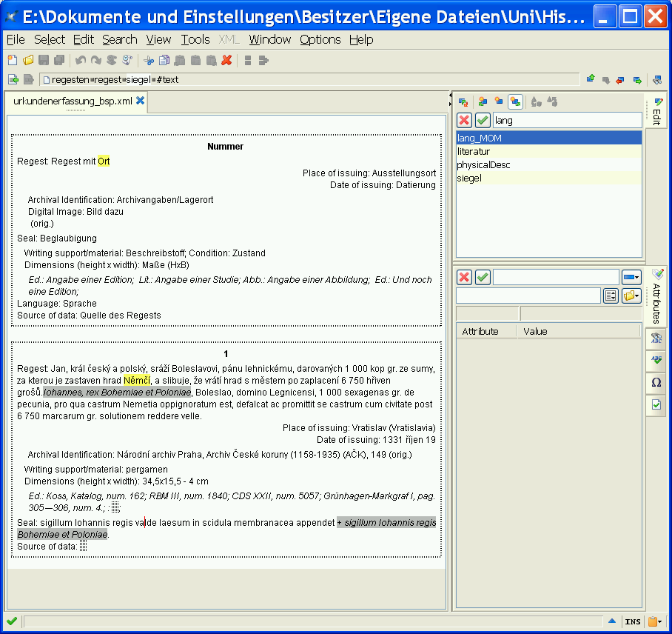Open the folder dropdown in Attributes panel
This screenshot has width=672, height=634.
point(631,296)
